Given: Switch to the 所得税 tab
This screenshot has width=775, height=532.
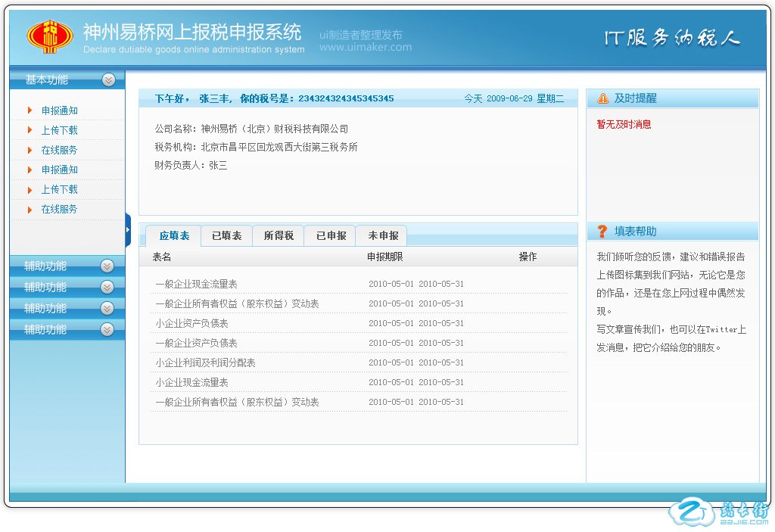Looking at the screenshot, I should pos(278,236).
